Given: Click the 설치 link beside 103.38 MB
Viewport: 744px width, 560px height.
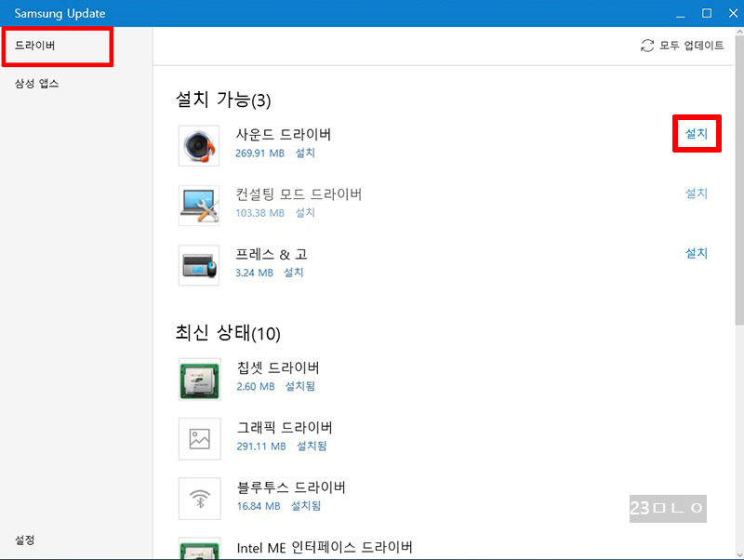Looking at the screenshot, I should point(305,213).
